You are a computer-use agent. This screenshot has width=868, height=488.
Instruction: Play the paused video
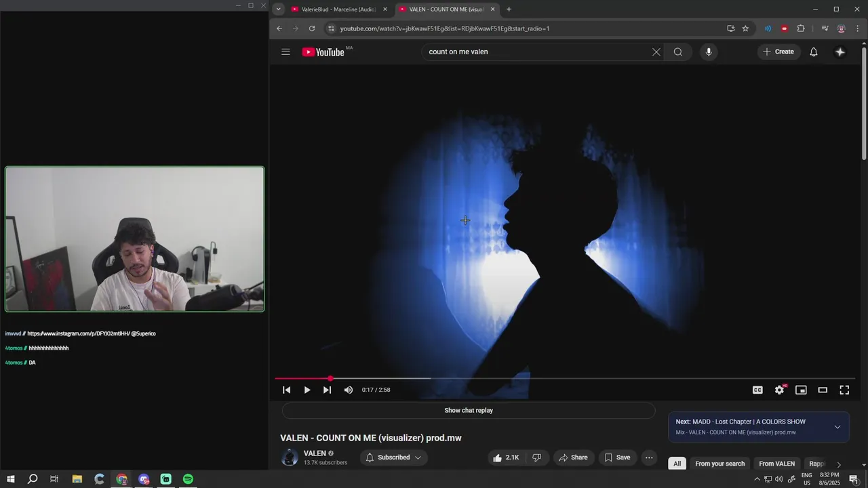tap(307, 390)
